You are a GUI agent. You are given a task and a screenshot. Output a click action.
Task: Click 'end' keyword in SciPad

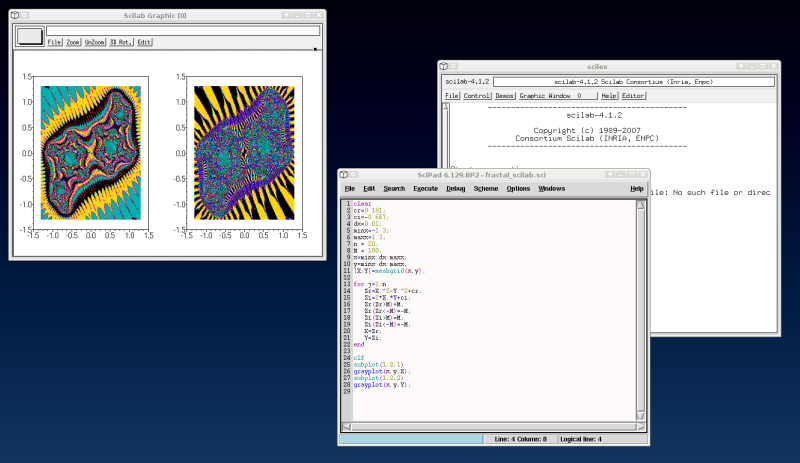tap(359, 345)
